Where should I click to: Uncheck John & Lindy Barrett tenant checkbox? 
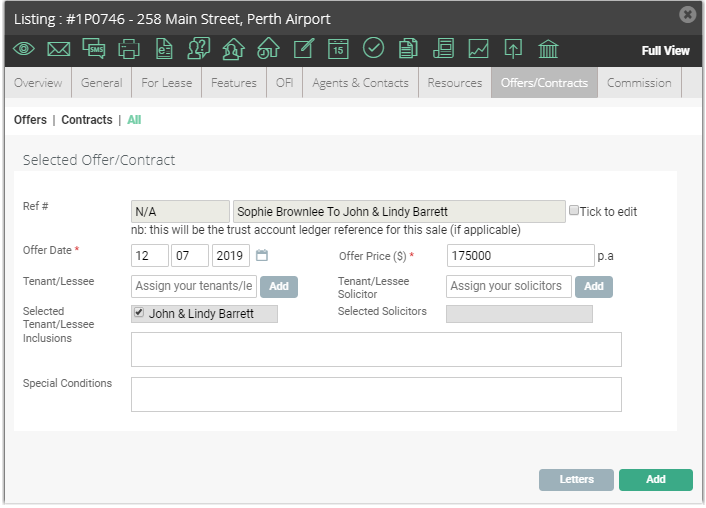[x=139, y=312]
